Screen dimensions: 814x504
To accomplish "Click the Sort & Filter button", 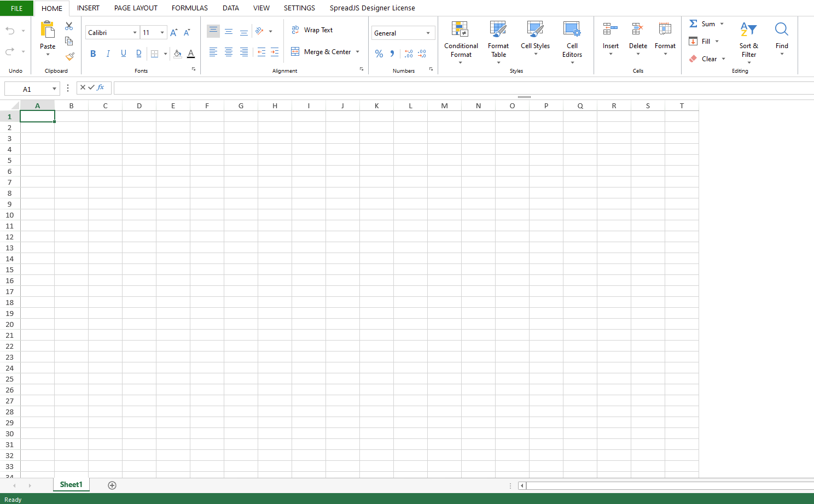I will [749, 43].
